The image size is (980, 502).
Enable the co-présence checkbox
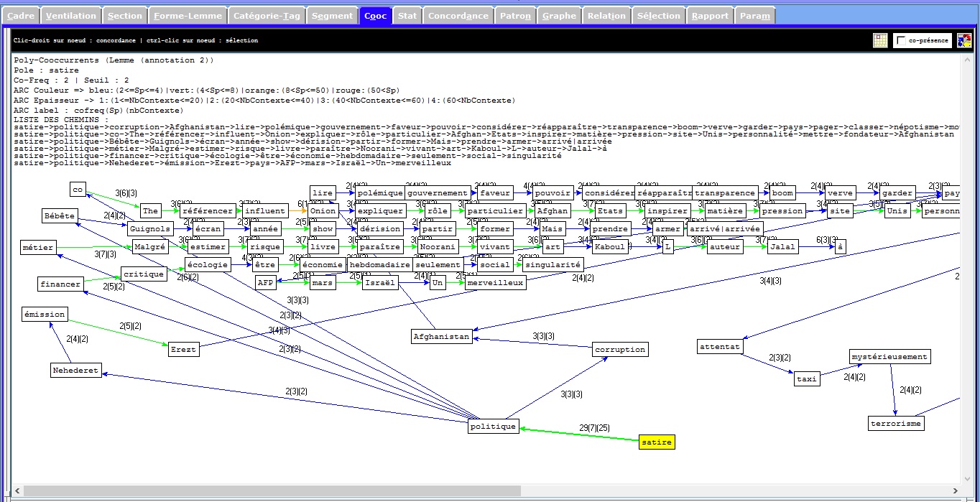(901, 41)
